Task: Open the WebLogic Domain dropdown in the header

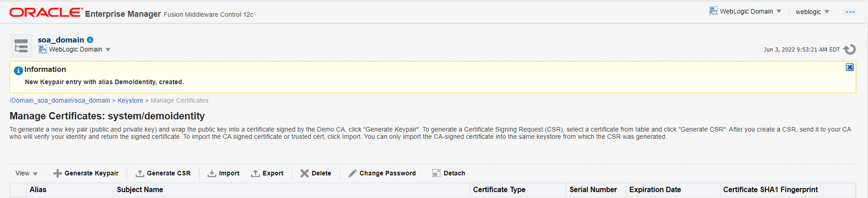Action: click(x=745, y=11)
